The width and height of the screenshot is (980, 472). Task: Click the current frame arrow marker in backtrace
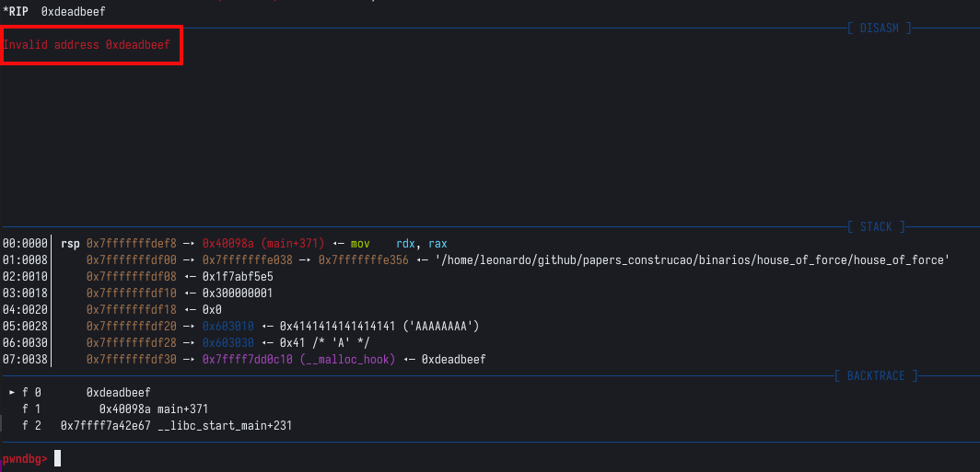coord(12,392)
